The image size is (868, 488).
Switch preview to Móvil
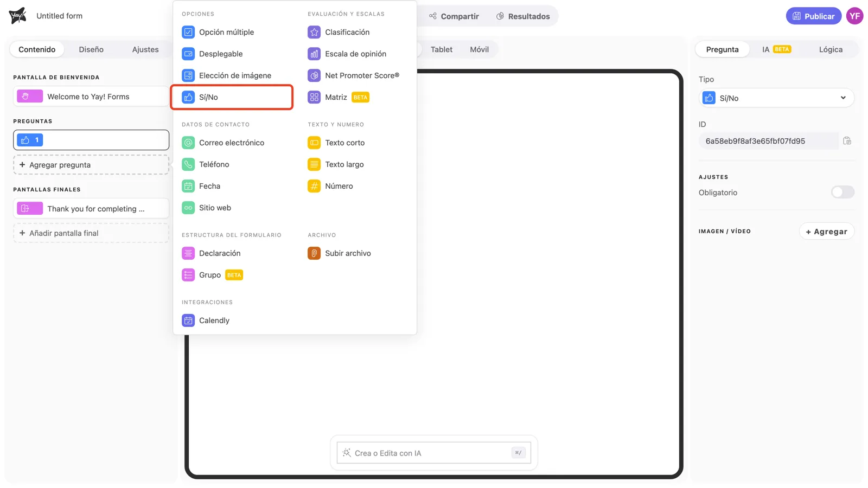[x=480, y=49]
